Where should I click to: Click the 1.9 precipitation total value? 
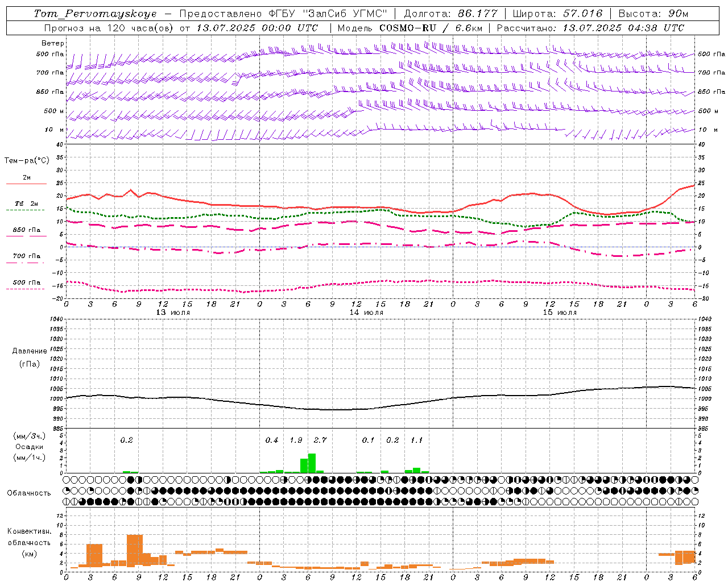(x=296, y=440)
